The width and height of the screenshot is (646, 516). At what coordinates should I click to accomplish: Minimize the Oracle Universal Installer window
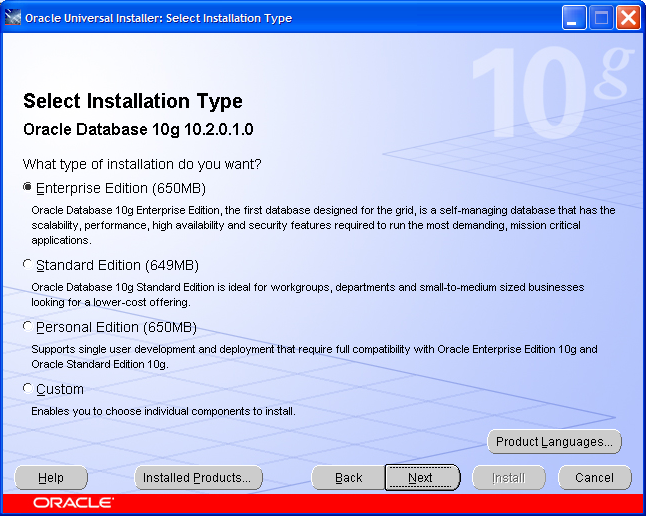point(574,18)
